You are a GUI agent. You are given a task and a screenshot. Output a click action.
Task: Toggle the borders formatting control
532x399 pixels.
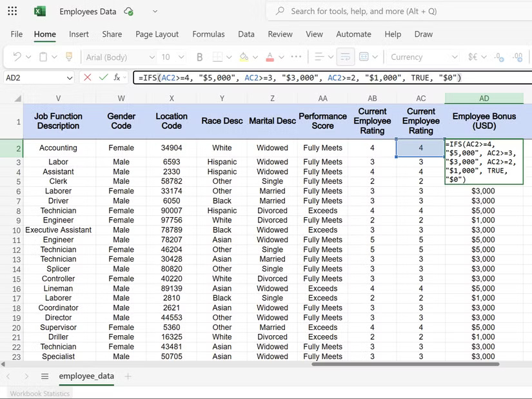(x=217, y=57)
